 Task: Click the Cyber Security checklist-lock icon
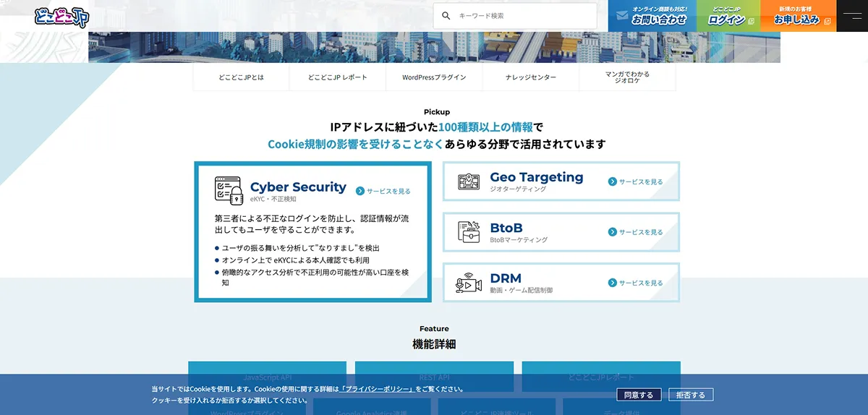click(x=228, y=191)
